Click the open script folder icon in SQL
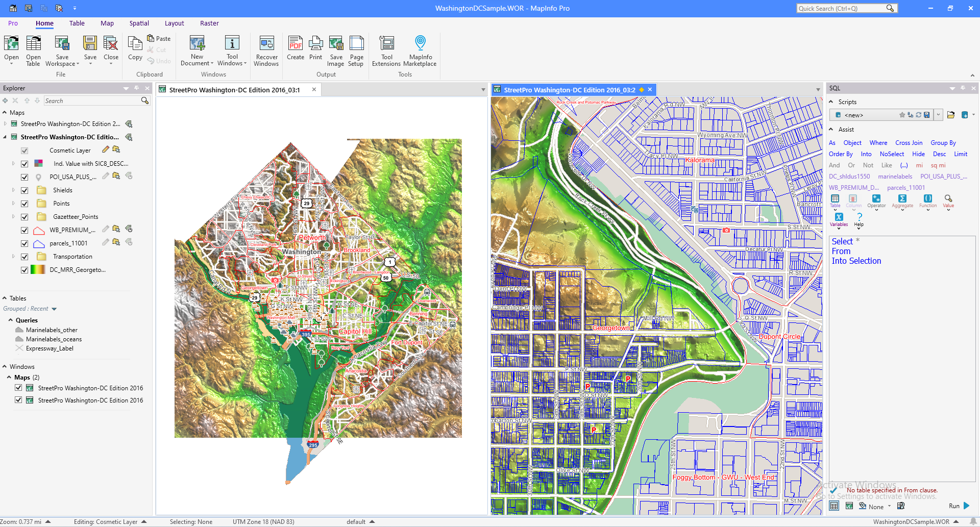Viewport: 980px width, 527px height. pyautogui.click(x=951, y=115)
